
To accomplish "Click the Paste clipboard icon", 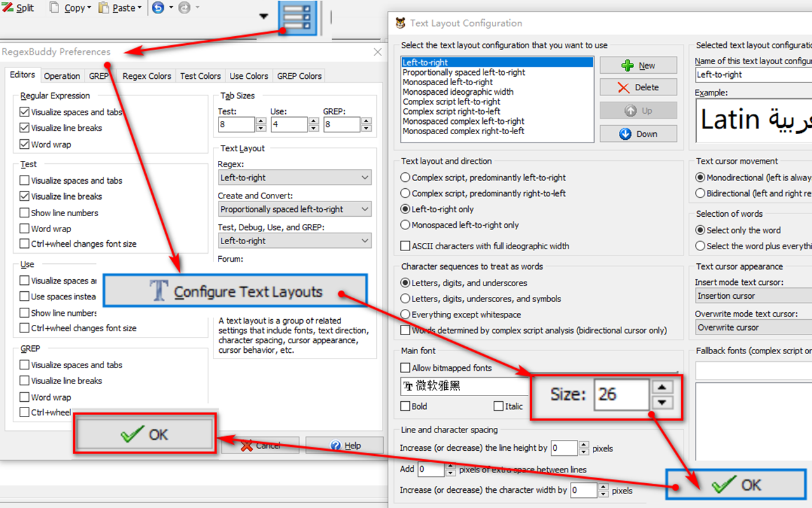I will click(104, 8).
